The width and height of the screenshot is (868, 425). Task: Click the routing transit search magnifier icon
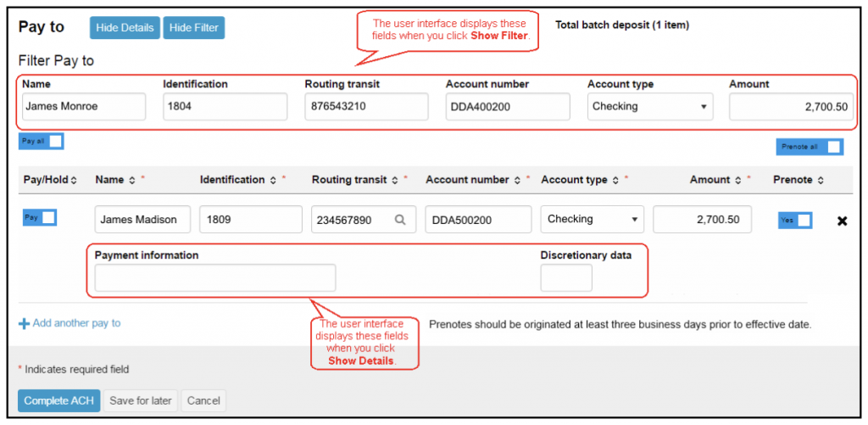(x=400, y=220)
